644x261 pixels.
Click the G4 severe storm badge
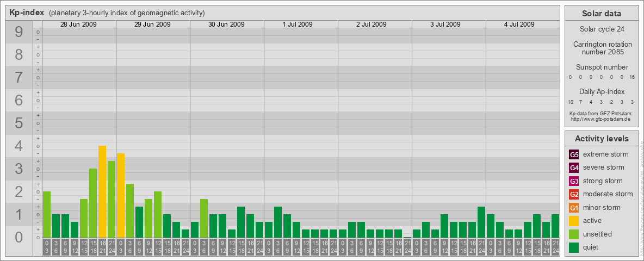574,168
